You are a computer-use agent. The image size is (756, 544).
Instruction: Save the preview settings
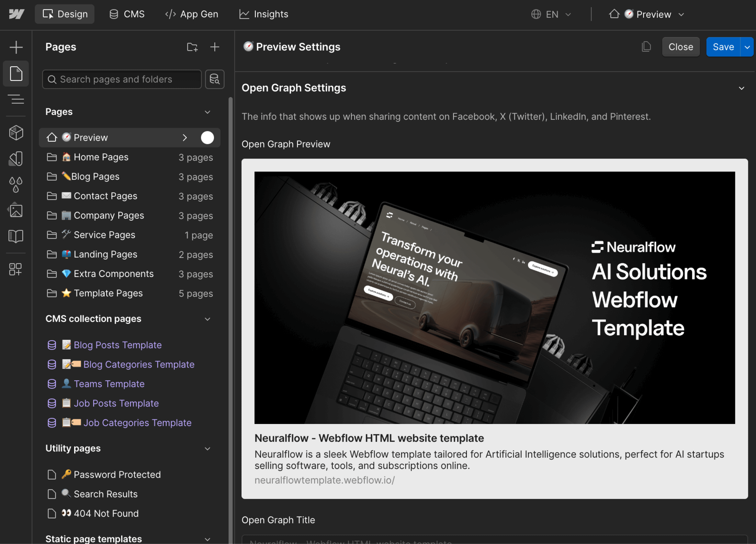coord(723,47)
